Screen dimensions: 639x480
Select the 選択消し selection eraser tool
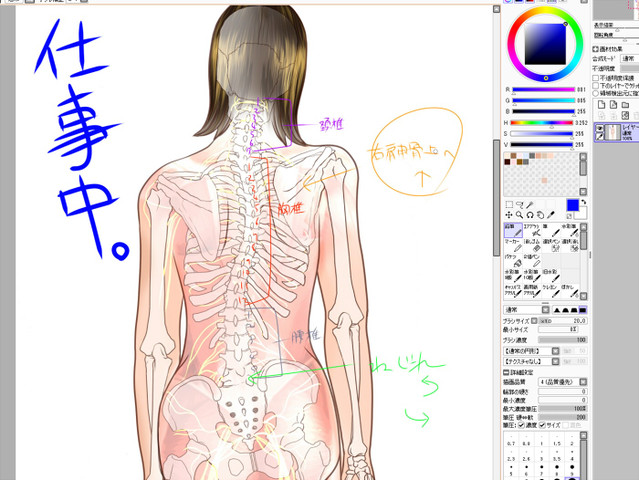point(570,245)
